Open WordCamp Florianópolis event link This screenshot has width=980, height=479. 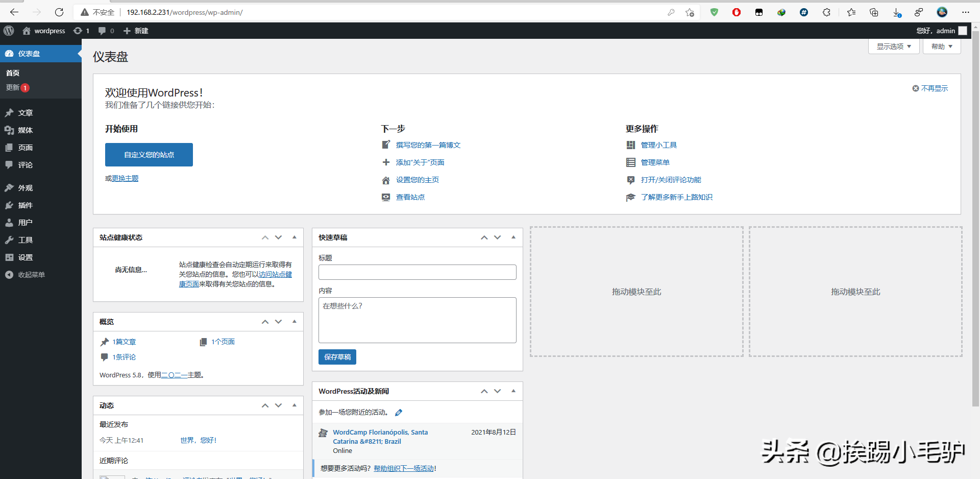[380, 437]
